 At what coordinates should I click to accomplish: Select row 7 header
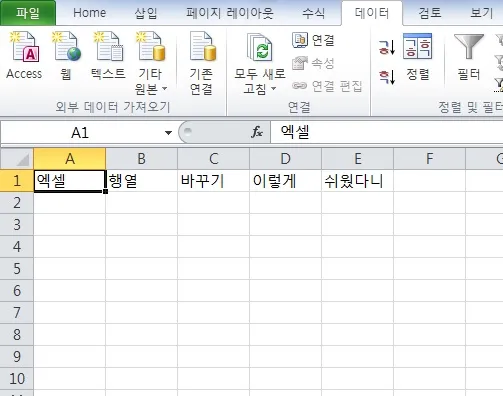(17, 313)
